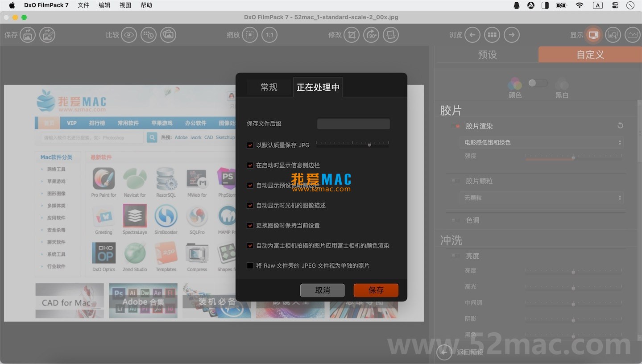Image resolution: width=642 pixels, height=364 pixels.
Task: Click the time machine compare icon
Action: (149, 35)
